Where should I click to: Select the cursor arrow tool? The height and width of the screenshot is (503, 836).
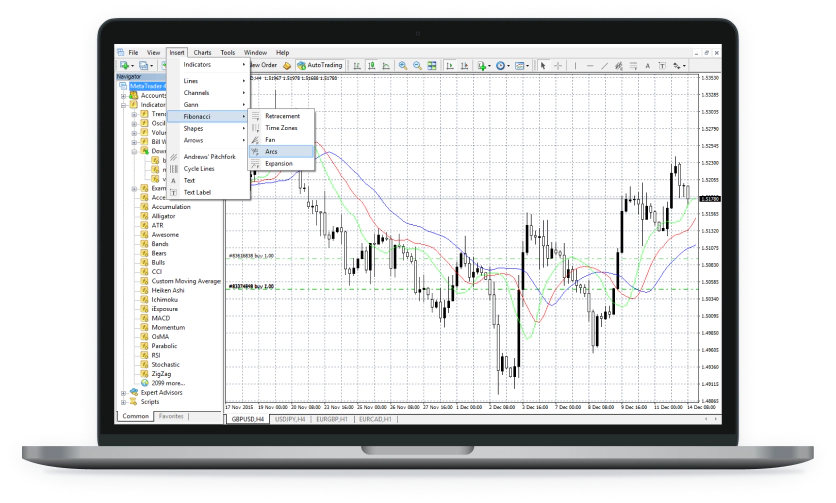(x=544, y=65)
